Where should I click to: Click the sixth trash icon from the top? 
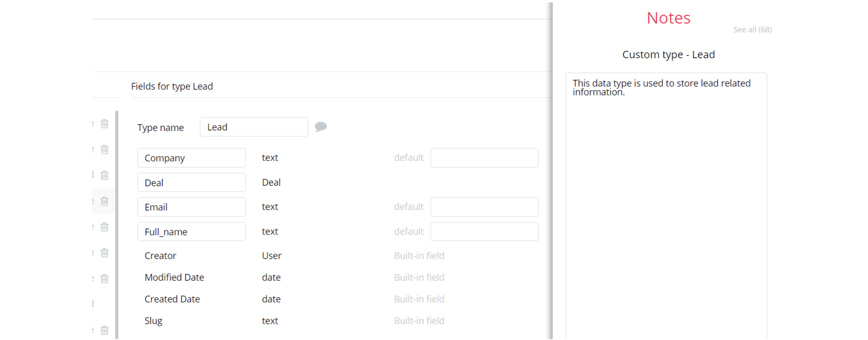point(104,253)
